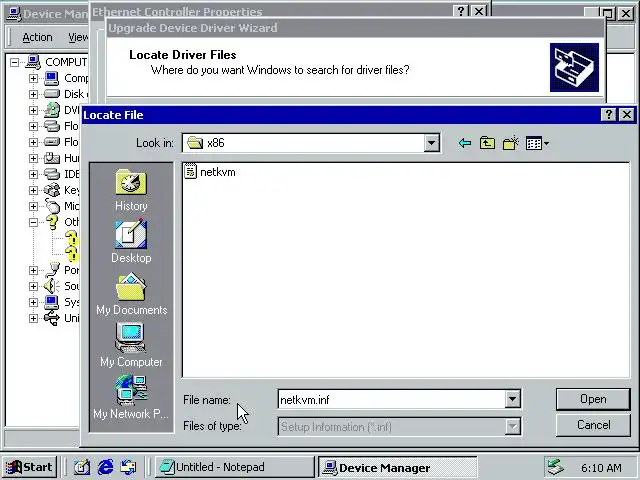Screen dimensions: 640x480
Task: Open My Documents in places bar
Action: (131, 294)
